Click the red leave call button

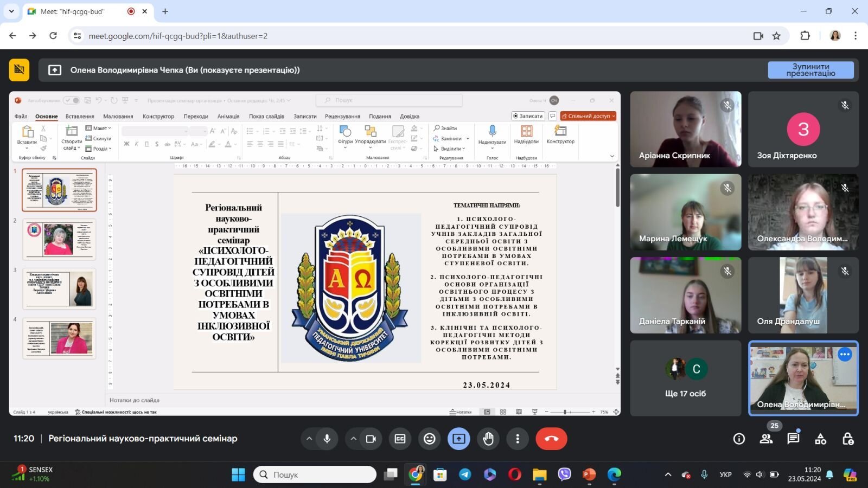pos(551,439)
